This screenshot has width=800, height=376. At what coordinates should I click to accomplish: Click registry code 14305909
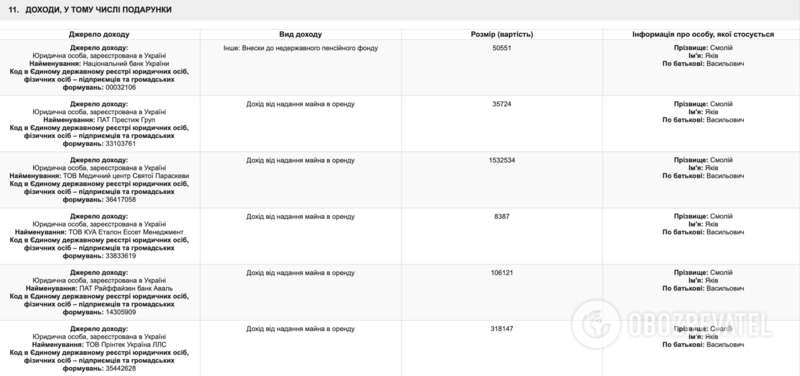click(120, 312)
